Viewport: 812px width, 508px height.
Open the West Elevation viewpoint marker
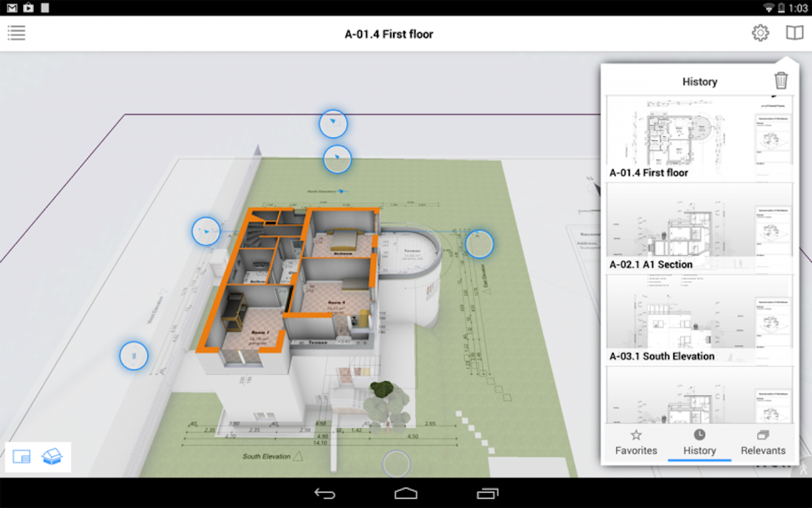click(133, 356)
